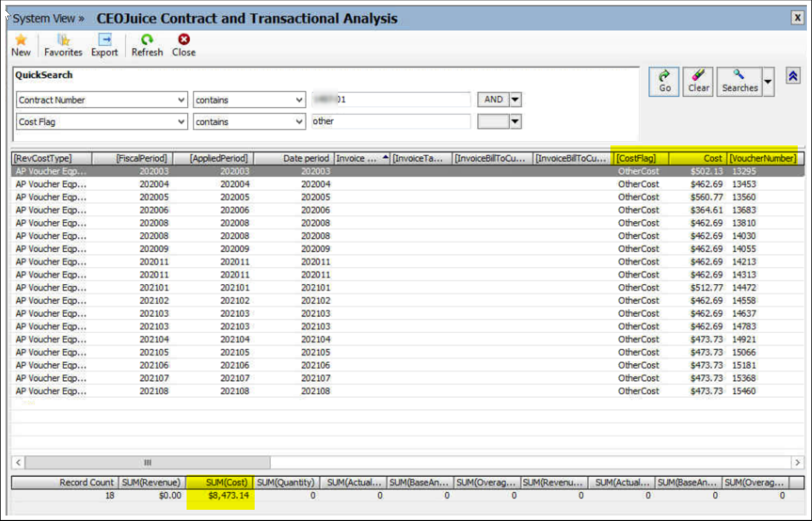Click the [InvoiceTa... column header
This screenshot has width=812, height=521.
click(421, 158)
